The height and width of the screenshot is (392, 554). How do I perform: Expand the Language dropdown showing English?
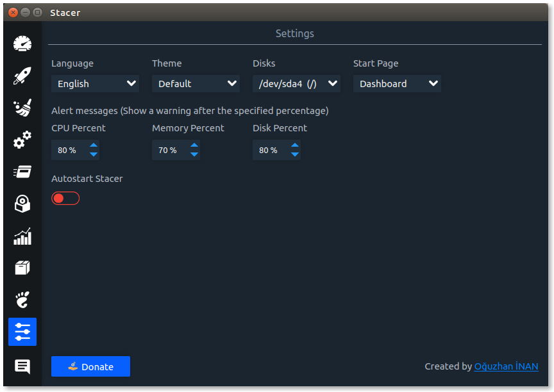(95, 84)
